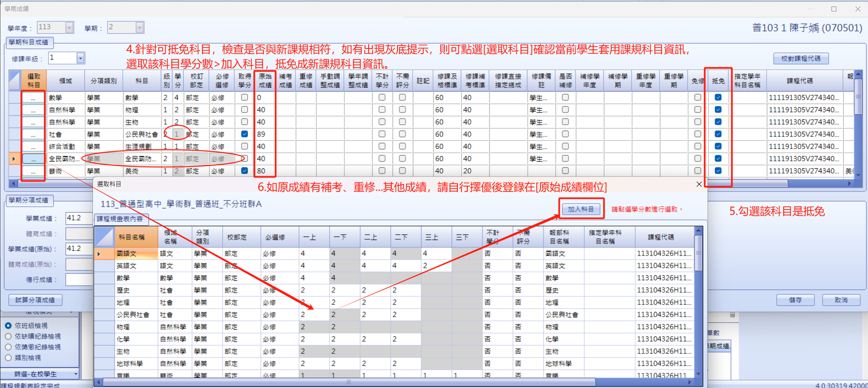This screenshot has height=388, width=868.
Task: Click the 學業成績 input field
Action: (x=79, y=218)
